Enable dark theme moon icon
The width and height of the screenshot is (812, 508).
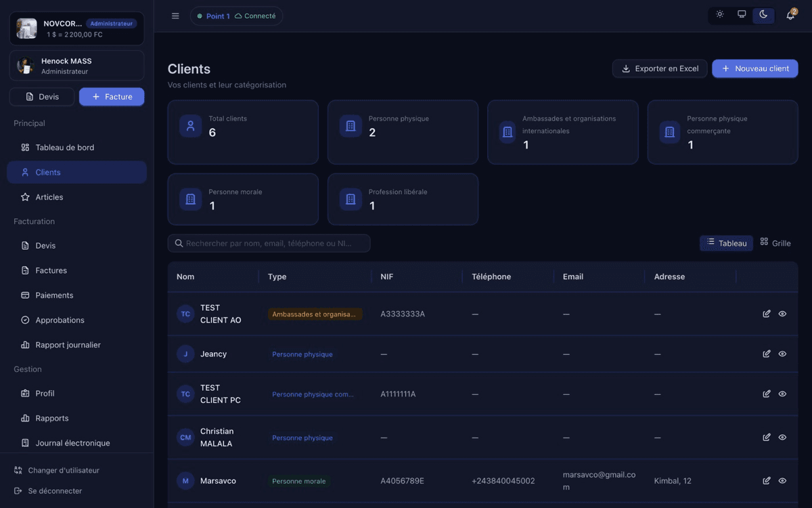(x=763, y=14)
